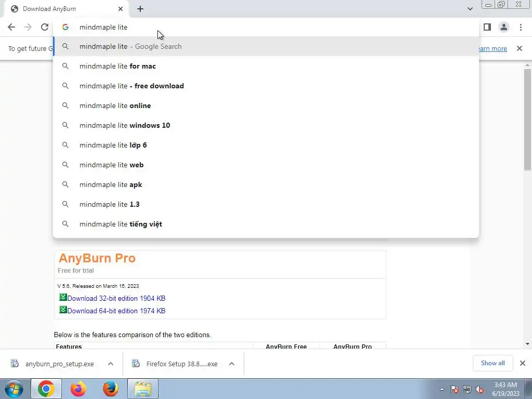The width and height of the screenshot is (532, 399).
Task: Reload the page with the refresh icon
Action: click(45, 27)
